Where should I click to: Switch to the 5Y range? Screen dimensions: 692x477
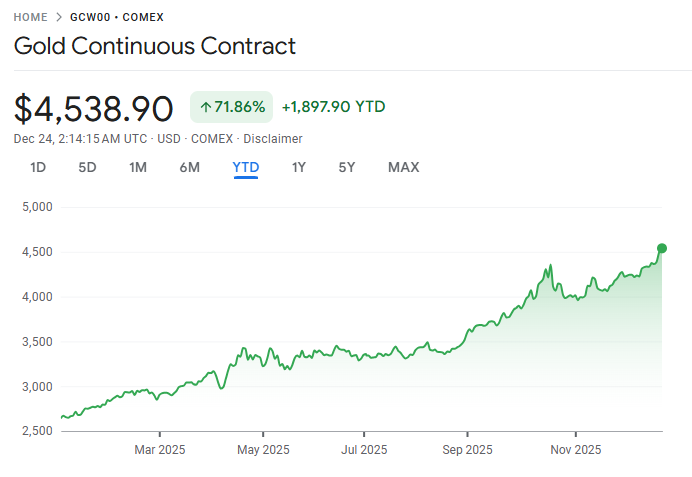point(347,167)
